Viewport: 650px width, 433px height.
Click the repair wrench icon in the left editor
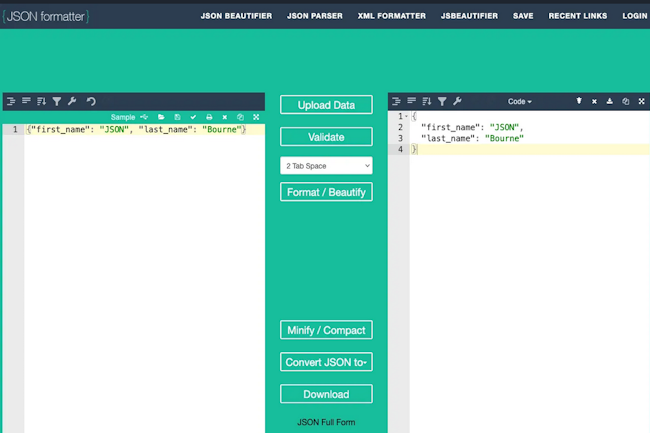(72, 101)
